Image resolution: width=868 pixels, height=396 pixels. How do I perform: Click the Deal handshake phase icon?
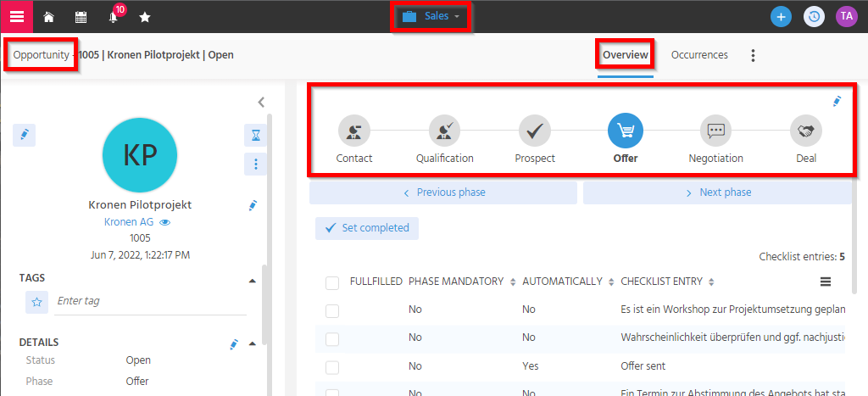pos(806,131)
